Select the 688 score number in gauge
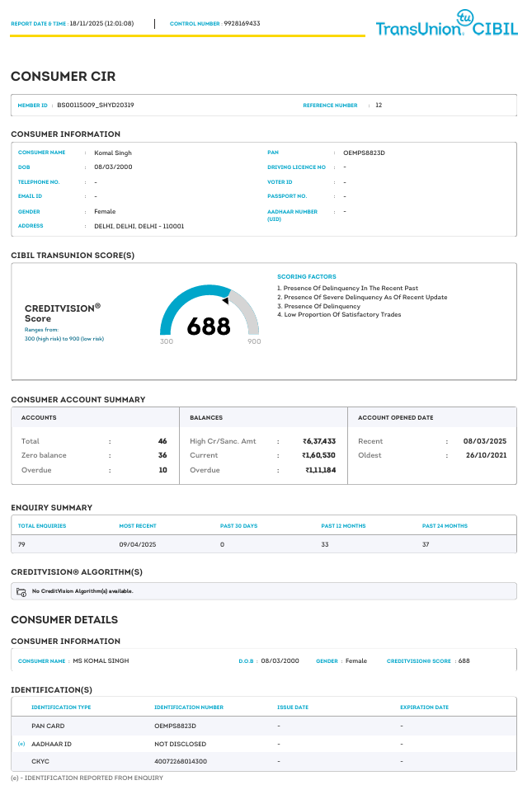The width and height of the screenshot is (532, 785). 209,327
